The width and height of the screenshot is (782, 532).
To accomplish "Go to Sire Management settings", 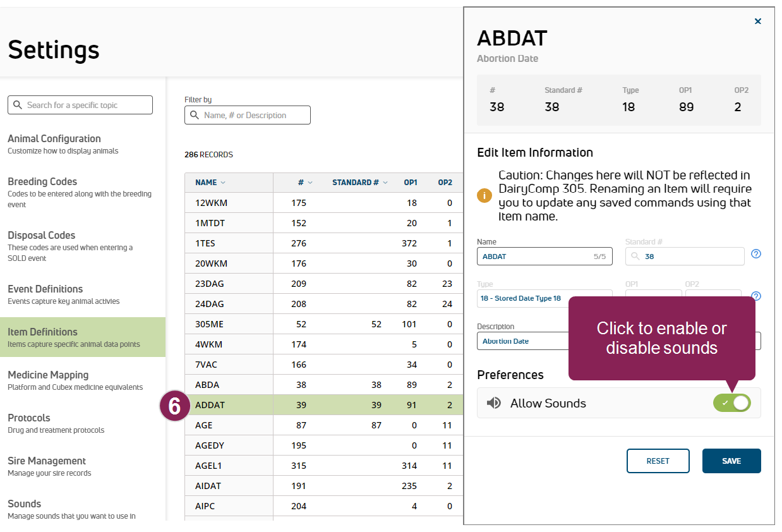I will click(x=47, y=461).
